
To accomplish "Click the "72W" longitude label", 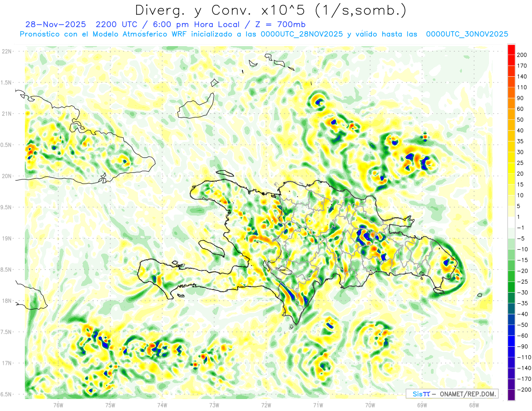I will click(x=266, y=405).
